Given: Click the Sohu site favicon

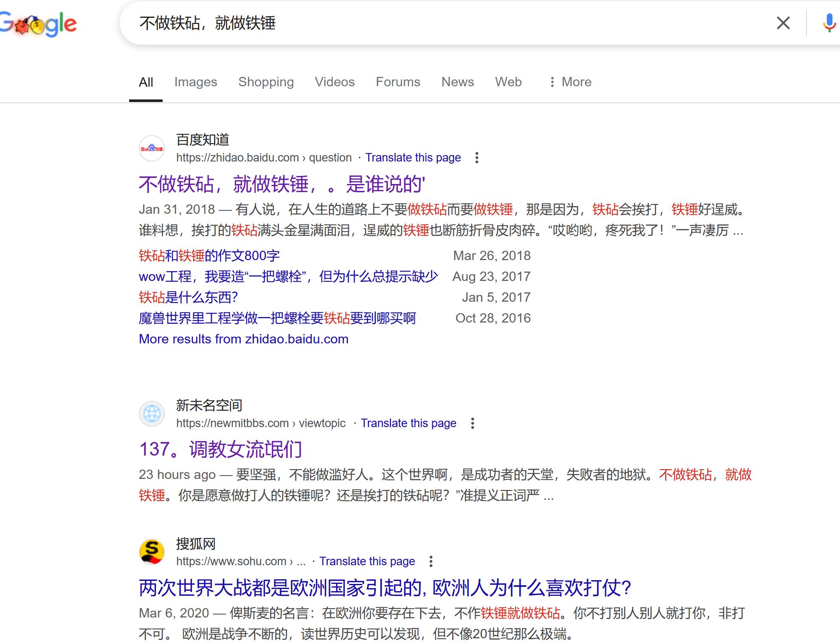Looking at the screenshot, I should tap(152, 552).
